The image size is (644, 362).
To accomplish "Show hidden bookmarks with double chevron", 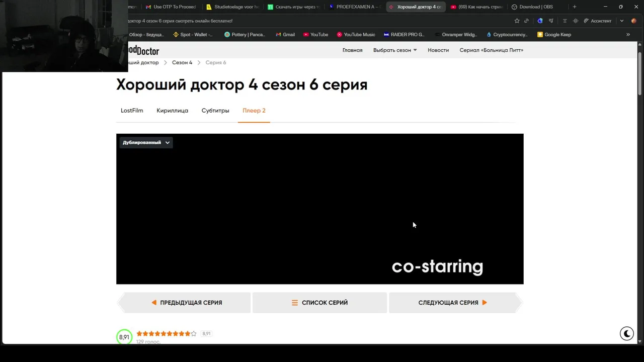I will pos(628,35).
